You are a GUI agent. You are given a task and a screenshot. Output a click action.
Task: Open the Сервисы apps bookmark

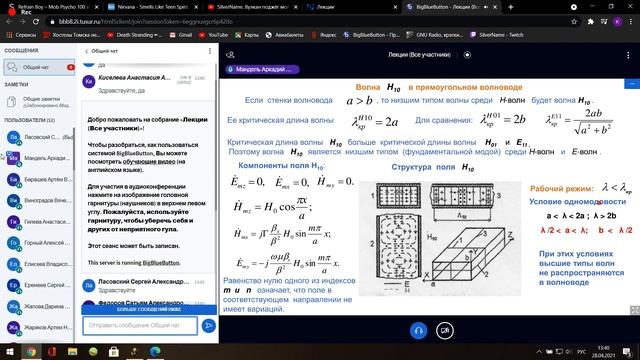21,35
